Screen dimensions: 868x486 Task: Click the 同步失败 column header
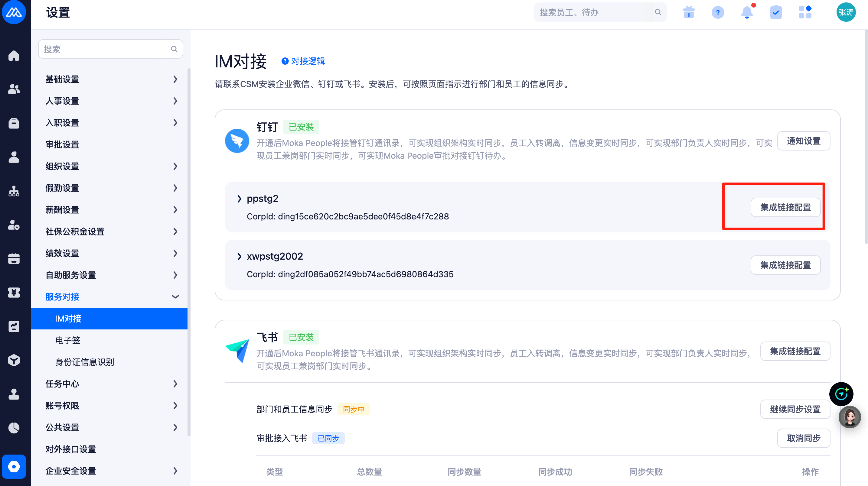pos(646,471)
